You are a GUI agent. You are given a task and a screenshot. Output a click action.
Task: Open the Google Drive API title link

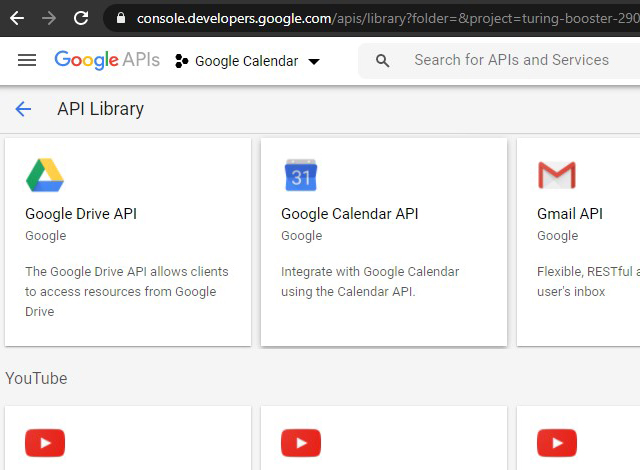[81, 214]
